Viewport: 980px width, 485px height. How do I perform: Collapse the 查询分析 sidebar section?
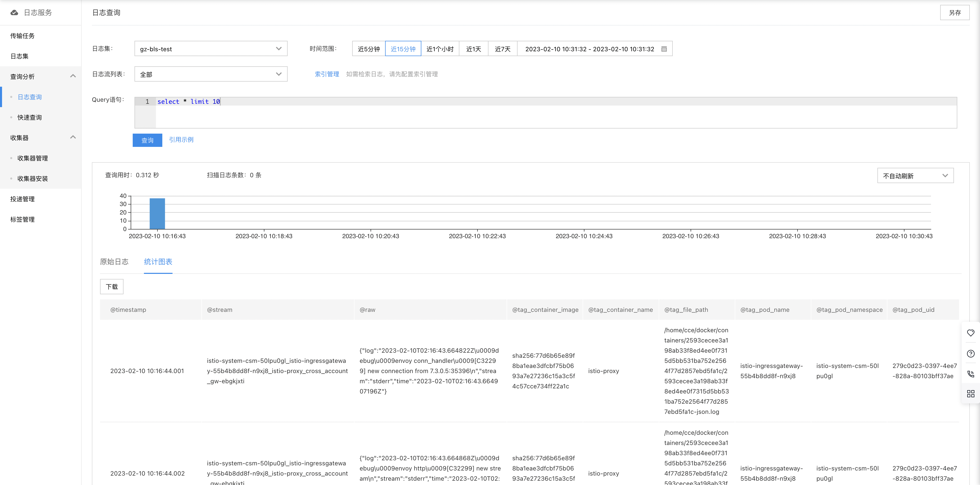(73, 76)
